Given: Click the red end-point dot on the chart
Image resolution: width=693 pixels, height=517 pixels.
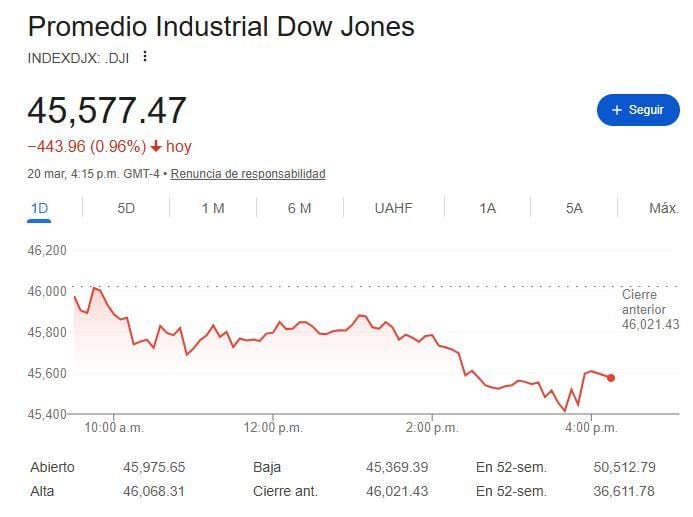Looking at the screenshot, I should 611,378.
